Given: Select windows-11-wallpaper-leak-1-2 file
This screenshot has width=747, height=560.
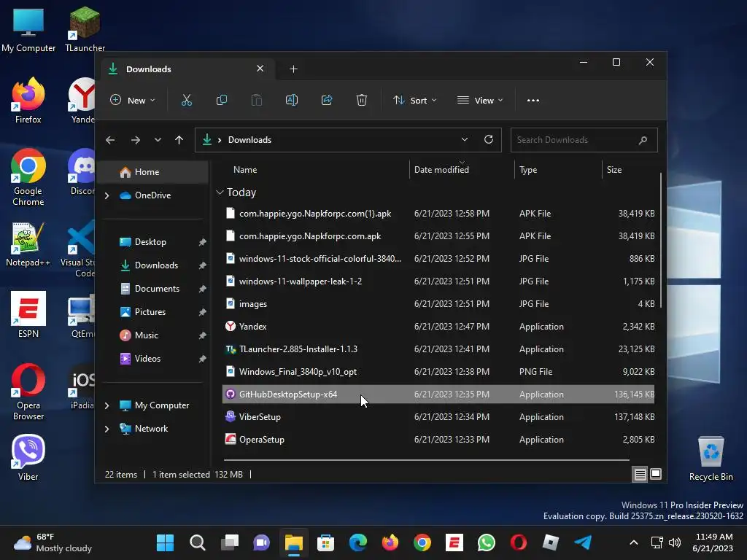Looking at the screenshot, I should pyautogui.click(x=438, y=281).
